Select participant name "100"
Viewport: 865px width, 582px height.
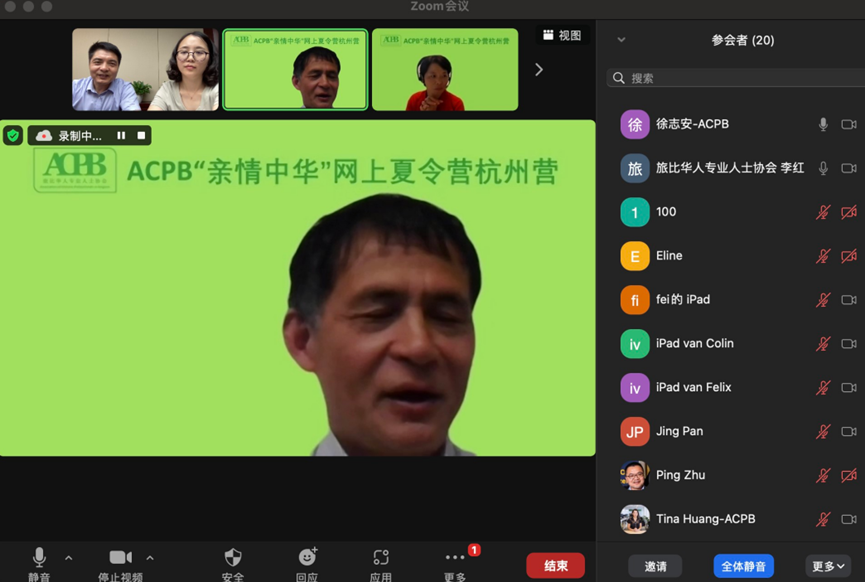666,212
